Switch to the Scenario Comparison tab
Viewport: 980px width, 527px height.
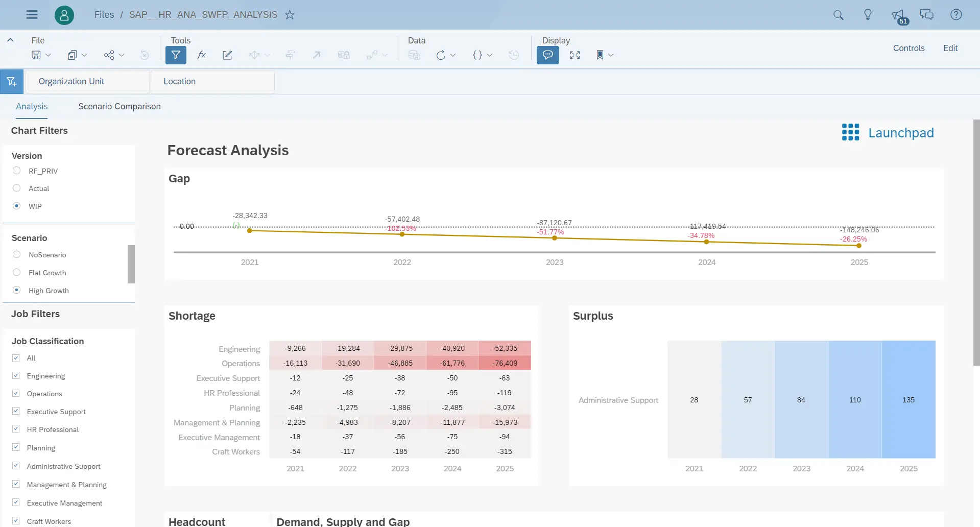[119, 106]
